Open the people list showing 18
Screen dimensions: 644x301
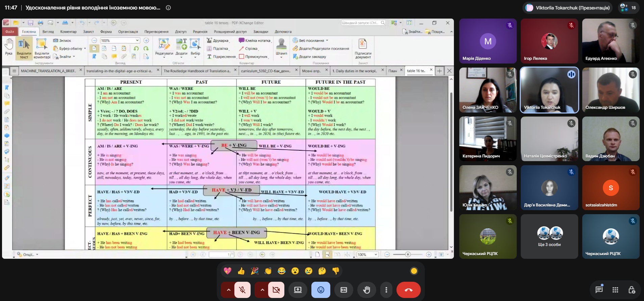628,7
